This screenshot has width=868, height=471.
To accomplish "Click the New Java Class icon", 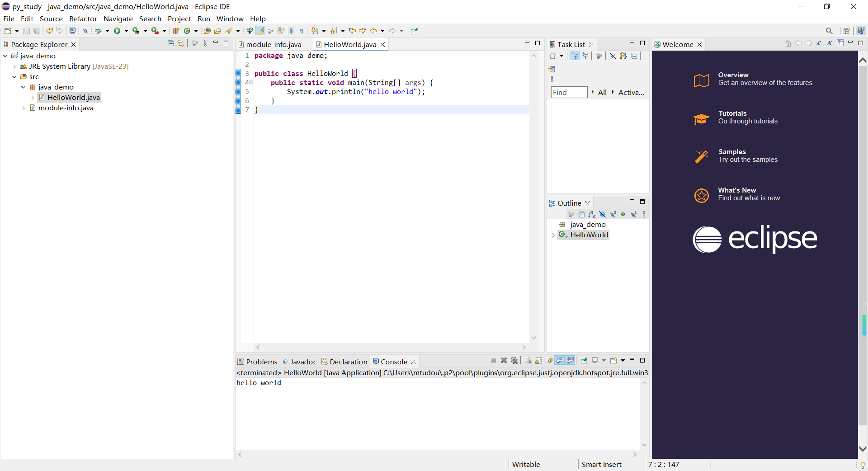I will pyautogui.click(x=187, y=31).
